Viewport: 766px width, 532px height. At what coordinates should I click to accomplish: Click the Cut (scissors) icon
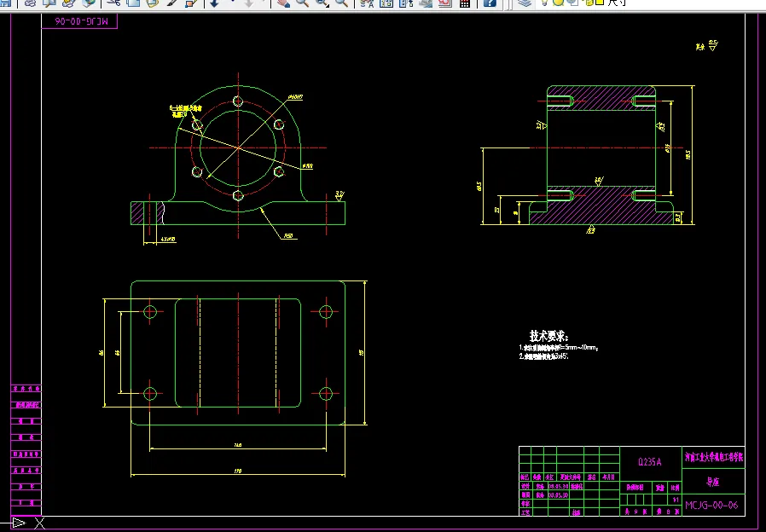click(x=112, y=3)
